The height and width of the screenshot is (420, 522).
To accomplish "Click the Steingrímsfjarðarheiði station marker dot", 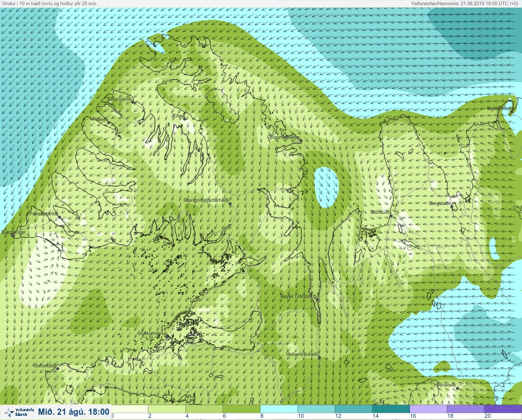I will (x=230, y=203).
